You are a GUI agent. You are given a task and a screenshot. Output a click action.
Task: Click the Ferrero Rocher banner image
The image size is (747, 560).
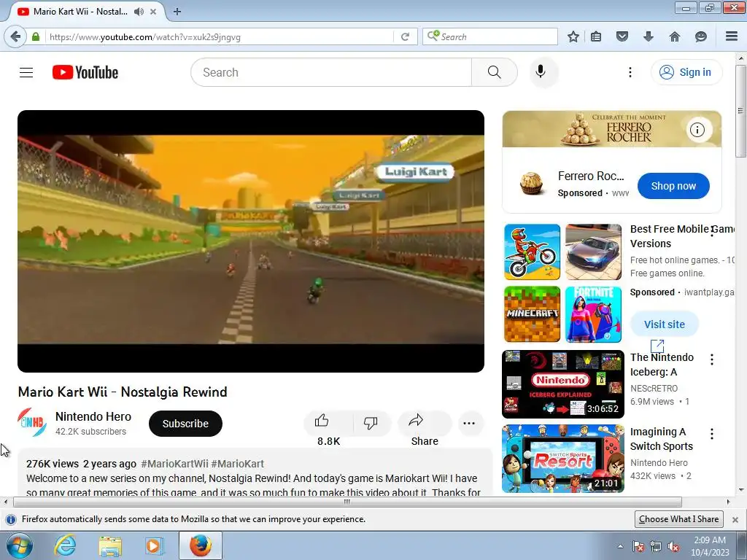[x=612, y=129]
